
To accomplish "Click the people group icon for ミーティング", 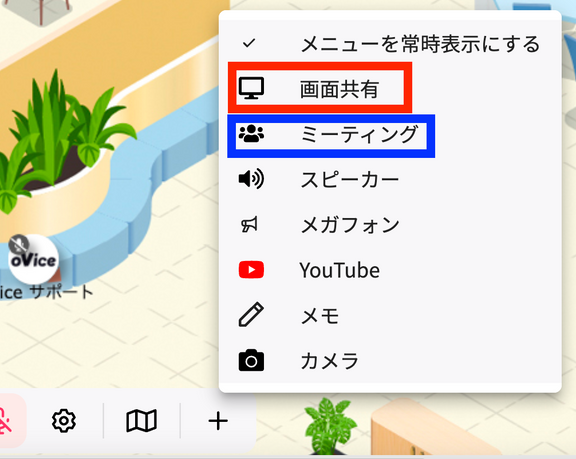I will point(251,134).
